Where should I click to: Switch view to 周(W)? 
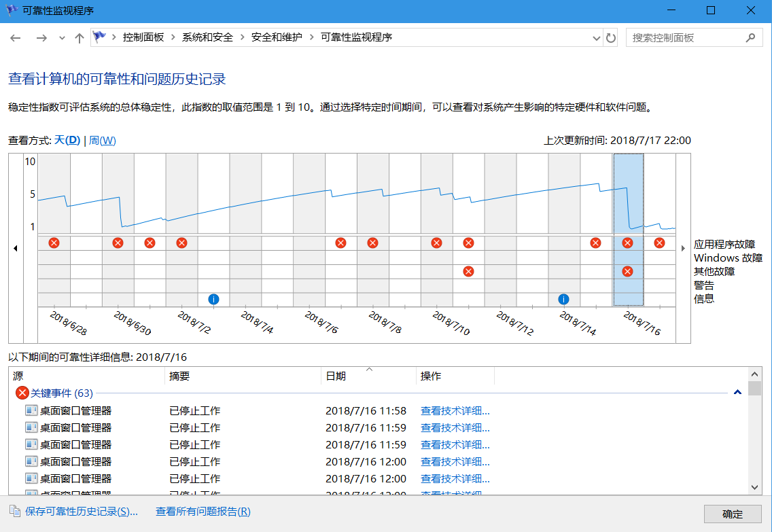(x=103, y=140)
